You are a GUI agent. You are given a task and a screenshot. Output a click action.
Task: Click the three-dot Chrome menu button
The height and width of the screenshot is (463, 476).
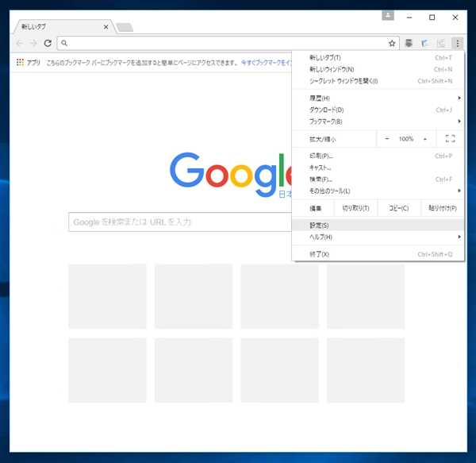pos(457,43)
